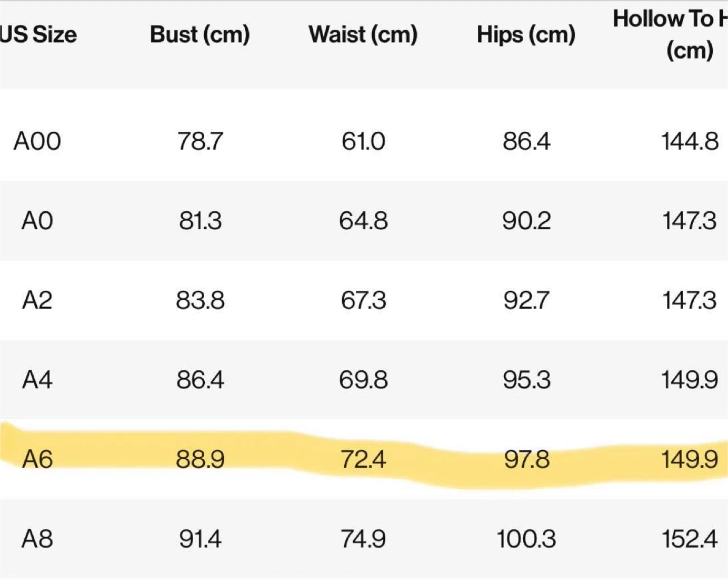
Task: Click the 78.7 bust value for A00
Action: point(200,141)
